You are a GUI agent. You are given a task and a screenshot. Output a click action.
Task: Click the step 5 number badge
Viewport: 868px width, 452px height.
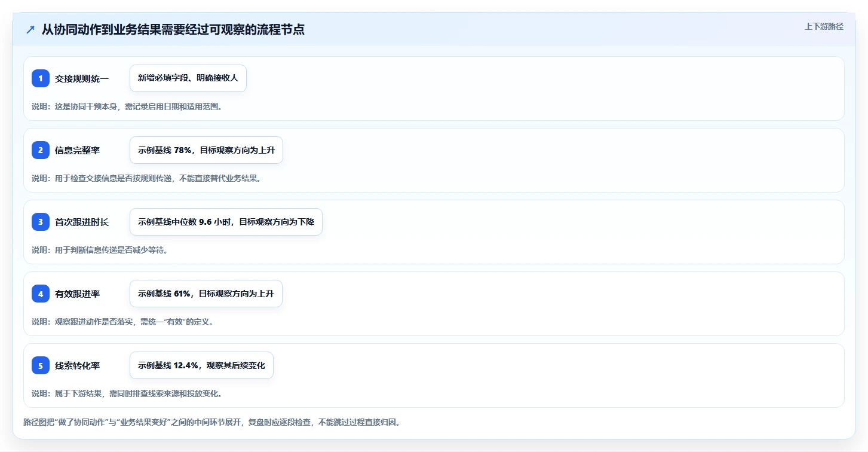[41, 365]
